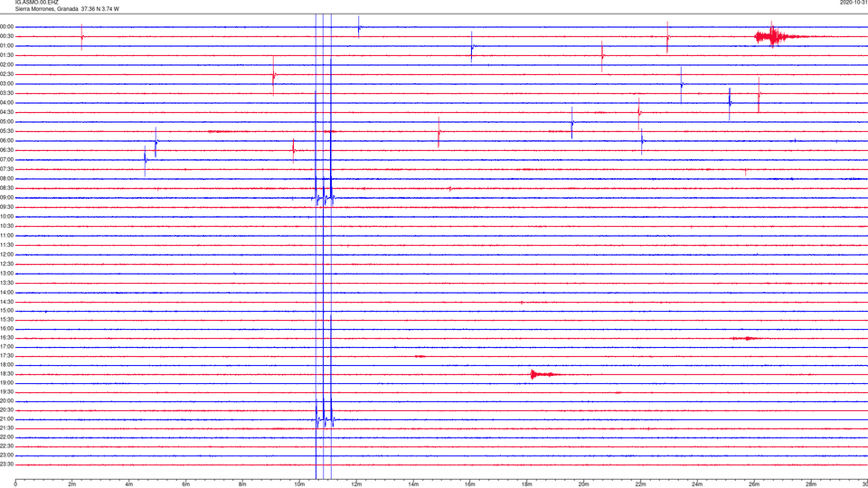Select the 22:00 row label
868x488 pixels.
pos(6,437)
